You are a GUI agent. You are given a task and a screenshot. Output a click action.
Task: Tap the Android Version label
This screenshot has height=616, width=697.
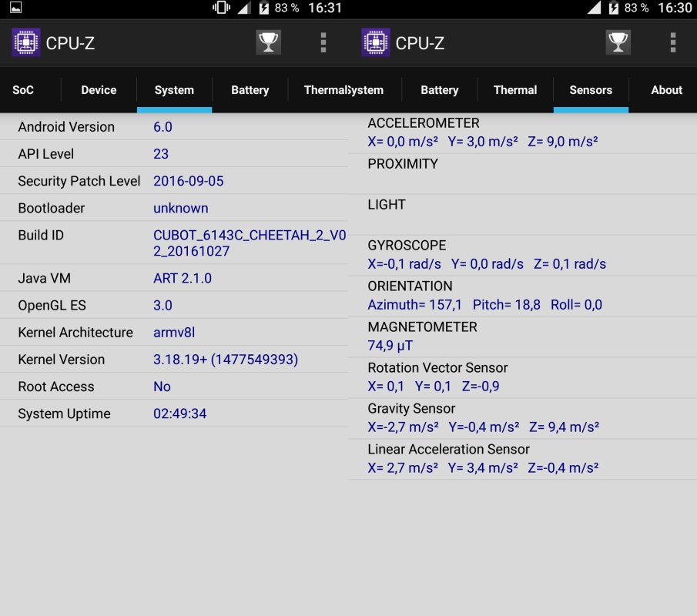tap(66, 127)
